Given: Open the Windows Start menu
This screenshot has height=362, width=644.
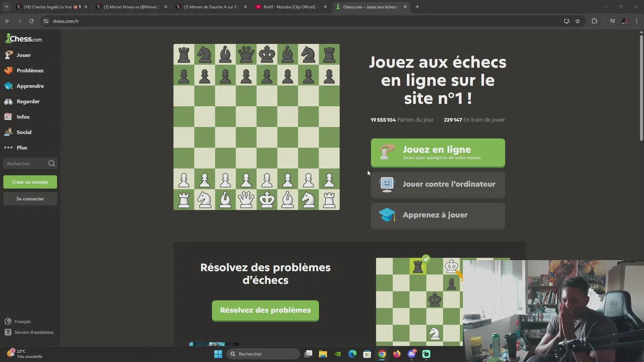Looking at the screenshot, I should click(x=218, y=354).
